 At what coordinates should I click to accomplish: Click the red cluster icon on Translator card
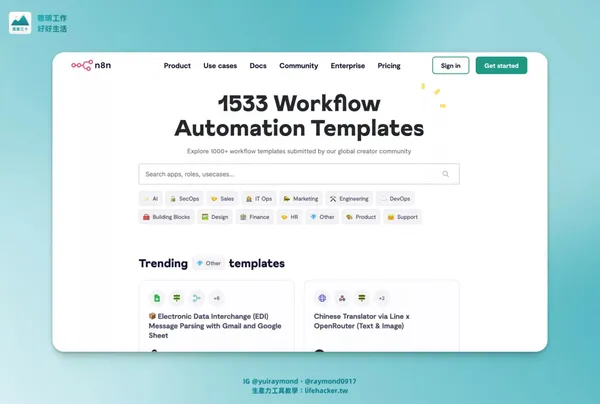pos(342,298)
